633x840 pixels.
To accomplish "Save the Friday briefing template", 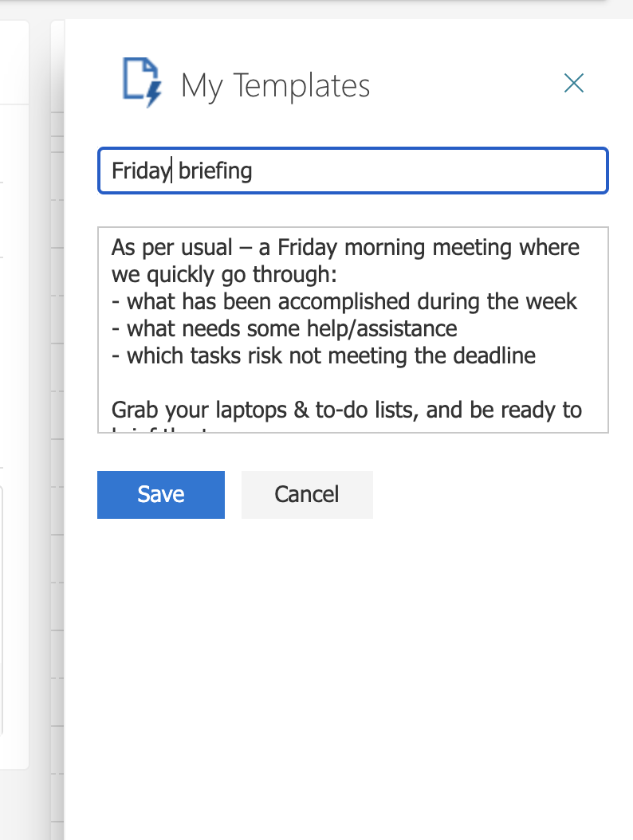I will coord(161,494).
